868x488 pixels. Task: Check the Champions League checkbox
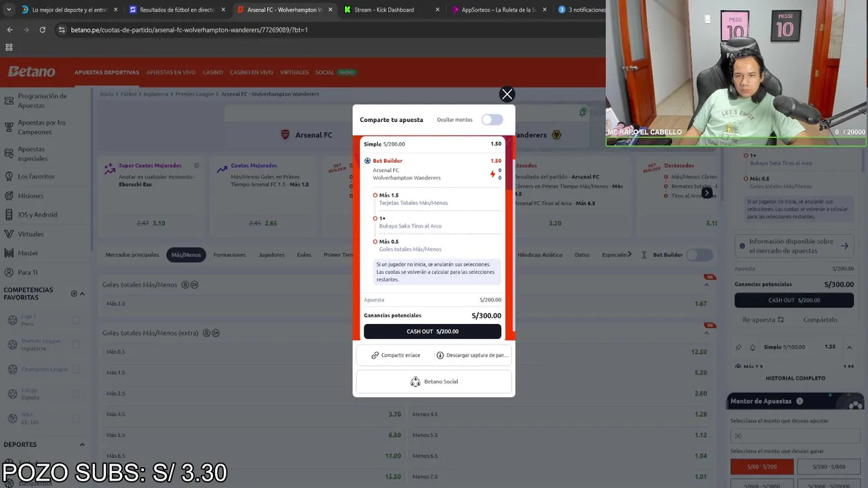tap(76, 369)
